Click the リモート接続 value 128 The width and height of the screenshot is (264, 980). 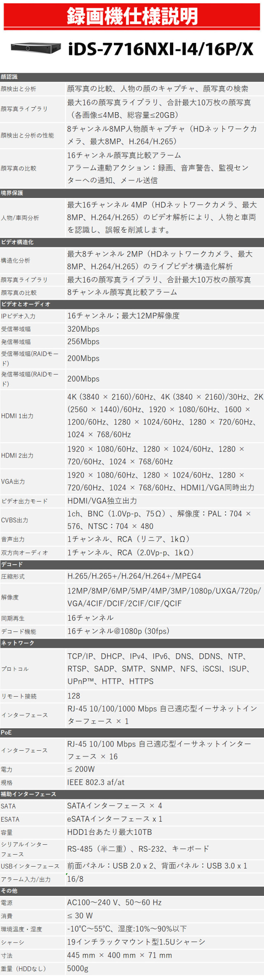(x=74, y=696)
